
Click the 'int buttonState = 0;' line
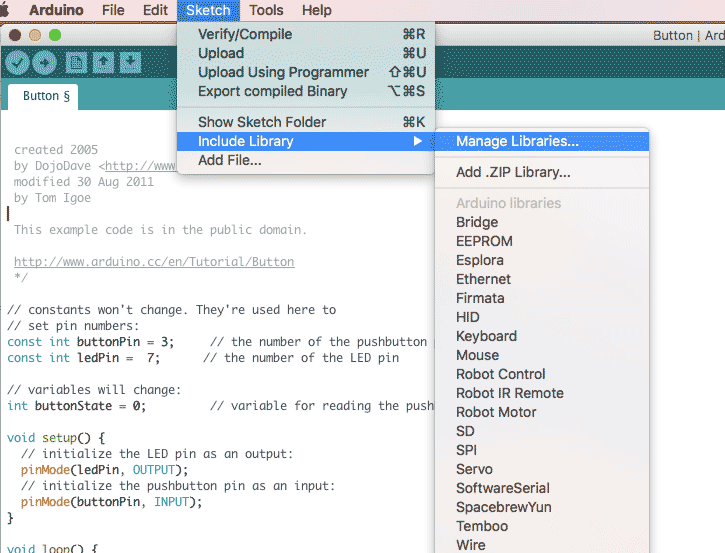pyautogui.click(x=76, y=406)
